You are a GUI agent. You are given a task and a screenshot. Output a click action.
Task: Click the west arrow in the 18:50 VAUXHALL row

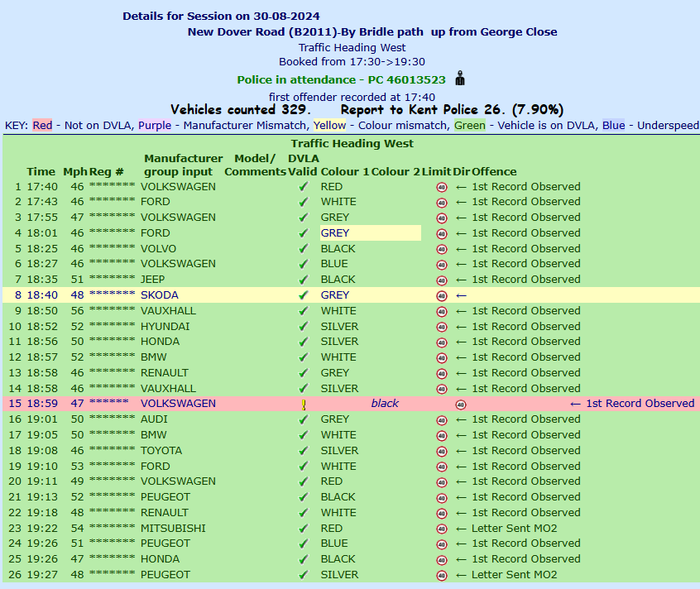461,311
